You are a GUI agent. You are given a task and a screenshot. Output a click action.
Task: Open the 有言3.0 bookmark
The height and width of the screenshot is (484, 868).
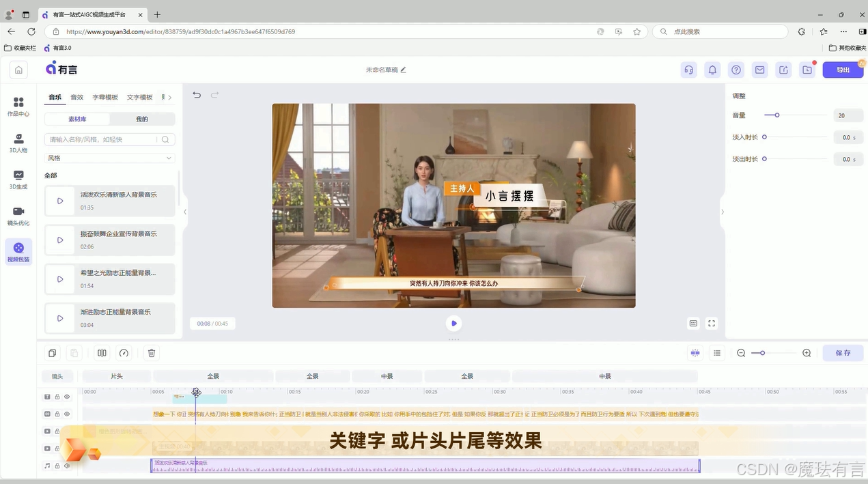point(57,48)
